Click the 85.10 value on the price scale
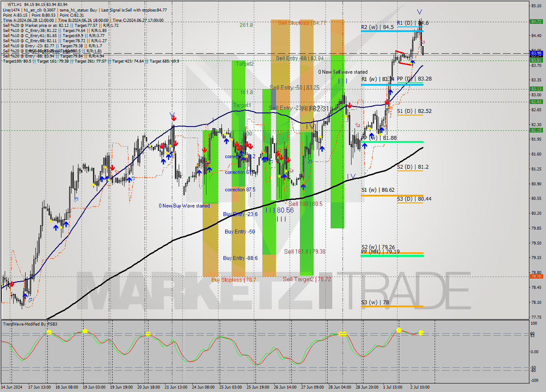 pyautogui.click(x=536, y=6)
